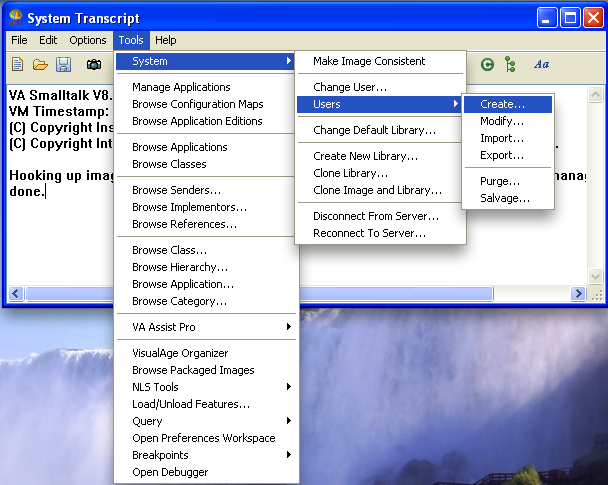Choose Open Preferences Workspace
This screenshot has width=608, height=485.
(x=206, y=438)
